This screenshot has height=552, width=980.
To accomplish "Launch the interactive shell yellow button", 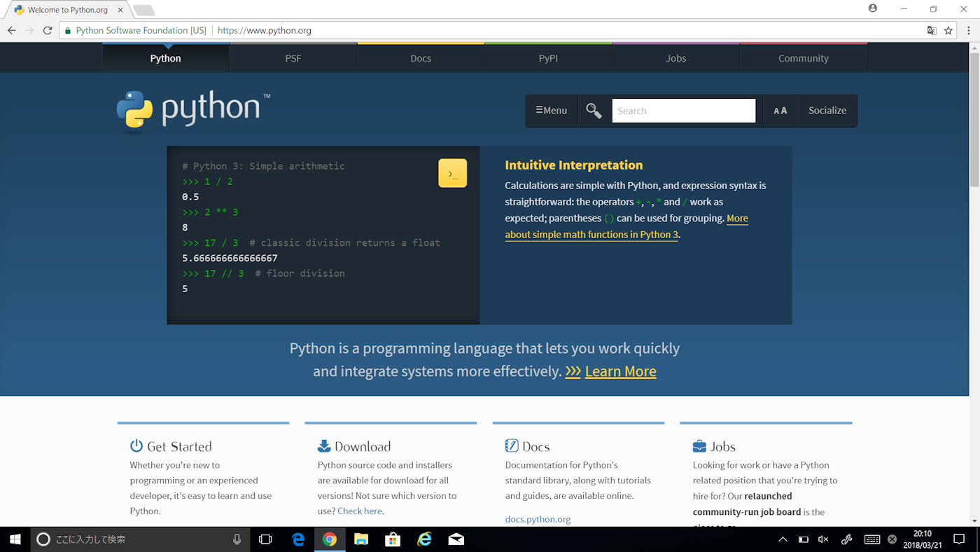I will pos(452,173).
